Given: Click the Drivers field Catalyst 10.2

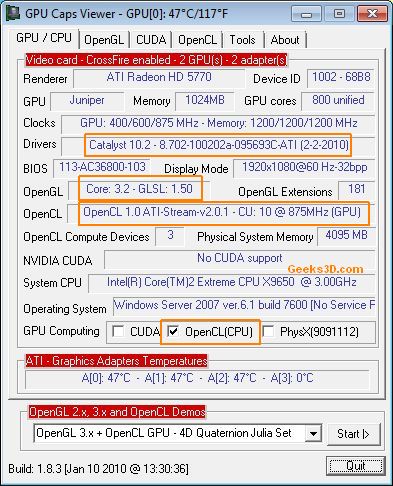Looking at the screenshot, I should click(218, 145).
